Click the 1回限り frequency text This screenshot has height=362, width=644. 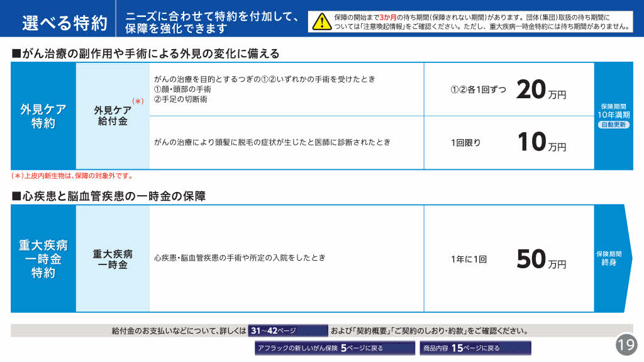coord(465,143)
